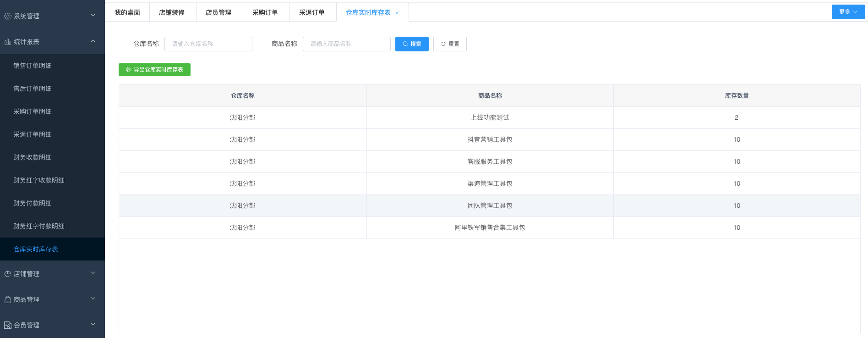Click the 上线功能测试 product cell
This screenshot has width=868, height=338.
coord(490,118)
